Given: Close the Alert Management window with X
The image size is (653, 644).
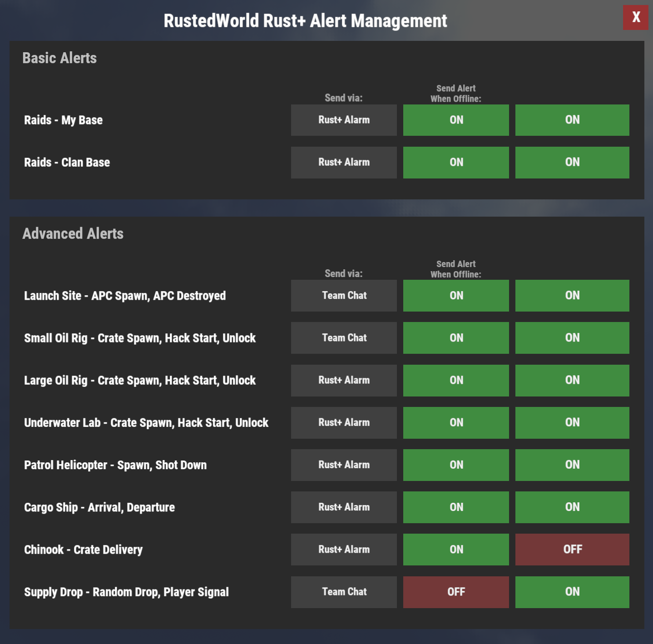Looking at the screenshot, I should (635, 18).
